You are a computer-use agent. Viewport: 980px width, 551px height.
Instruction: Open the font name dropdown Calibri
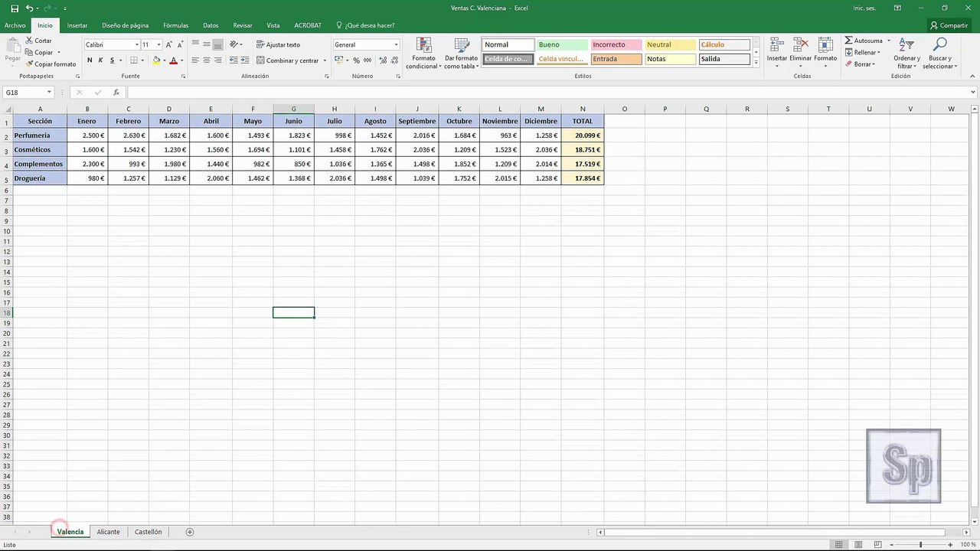[x=136, y=45]
